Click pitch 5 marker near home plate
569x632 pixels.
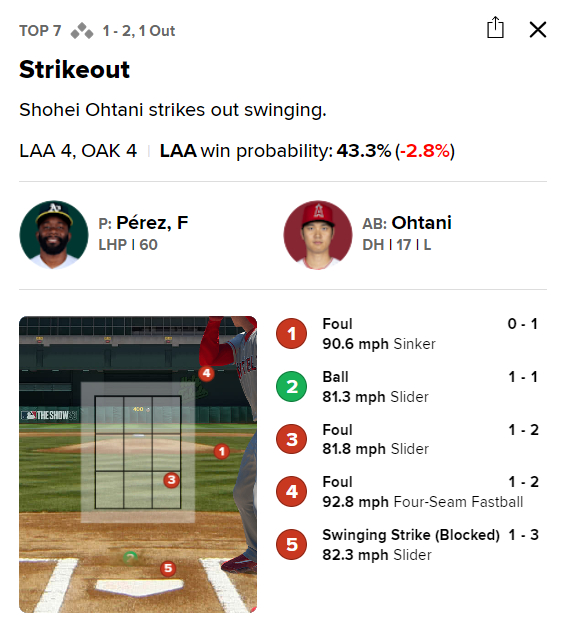point(168,568)
